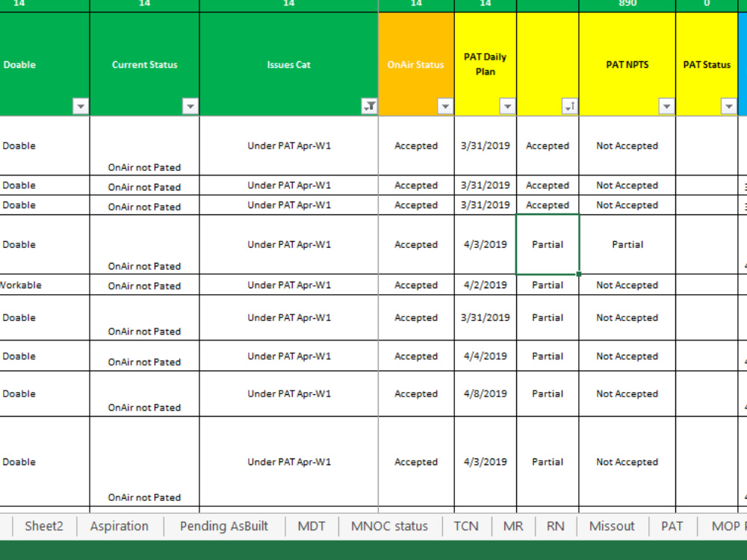
Task: Open the PAT Daily Plan filter dropdown
Action: (x=507, y=106)
